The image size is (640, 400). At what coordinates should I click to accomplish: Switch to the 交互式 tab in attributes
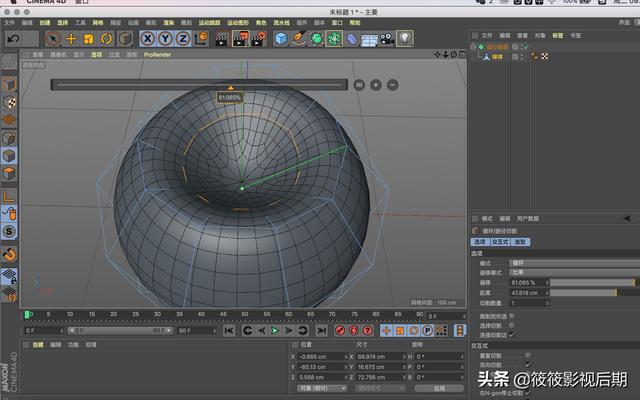pos(500,241)
